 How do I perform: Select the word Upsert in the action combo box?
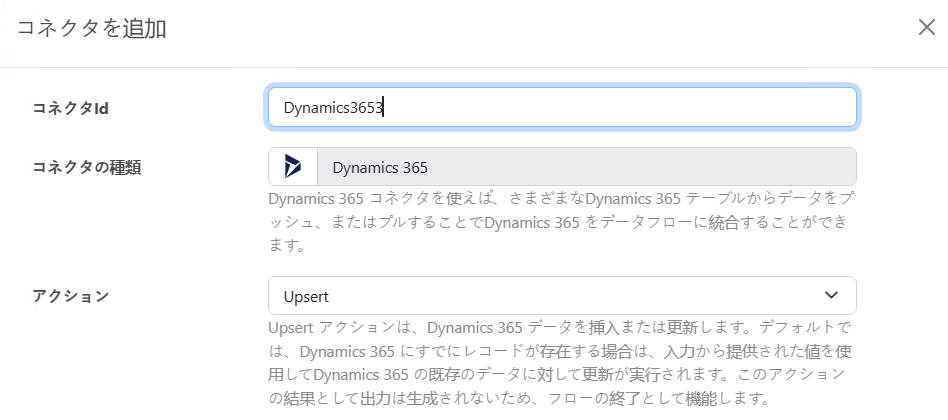point(306,296)
